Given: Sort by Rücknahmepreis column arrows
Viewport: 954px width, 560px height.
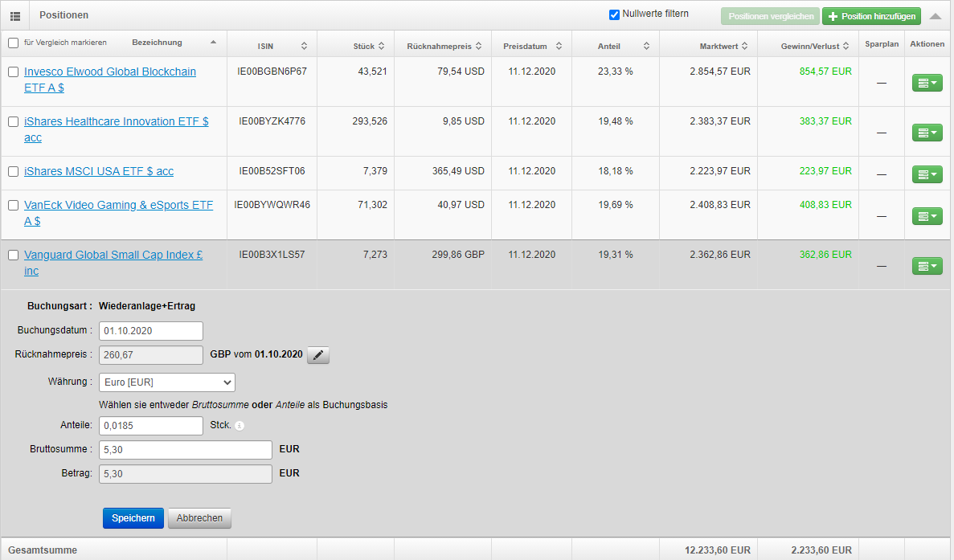Looking at the screenshot, I should [479, 47].
